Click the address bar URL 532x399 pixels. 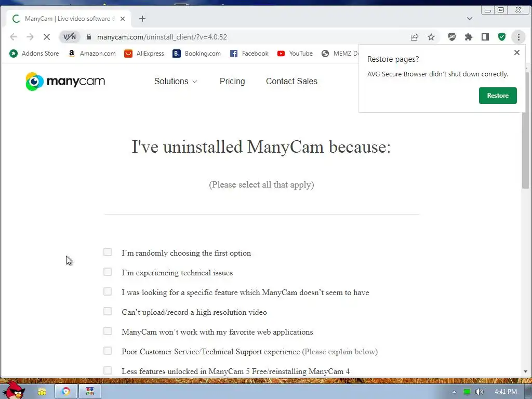pyautogui.click(x=162, y=37)
